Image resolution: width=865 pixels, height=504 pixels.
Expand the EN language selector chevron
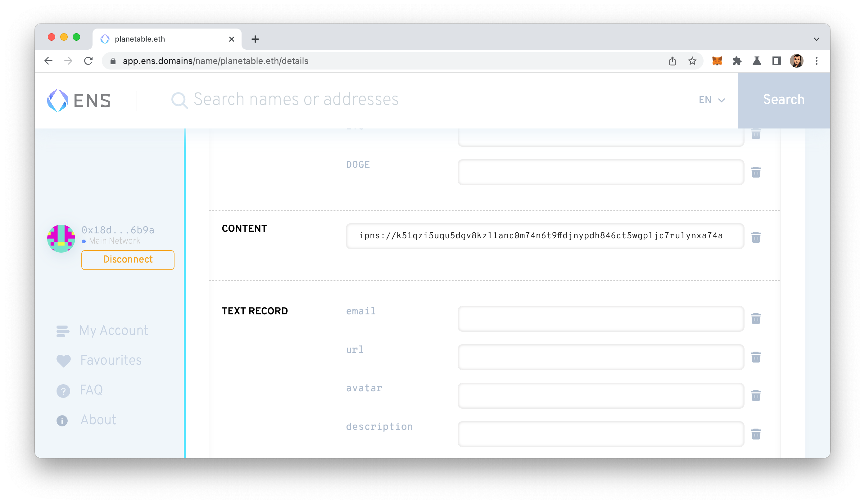tap(722, 100)
